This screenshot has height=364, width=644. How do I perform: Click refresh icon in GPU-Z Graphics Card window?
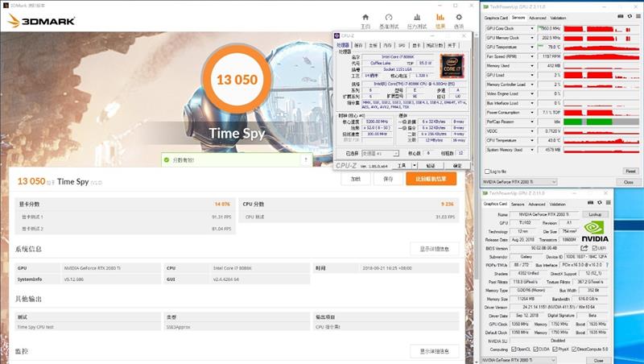tap(600, 203)
